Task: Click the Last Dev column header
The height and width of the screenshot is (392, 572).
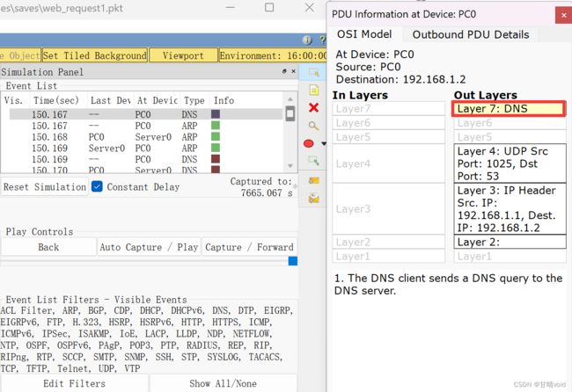Action: (x=111, y=100)
